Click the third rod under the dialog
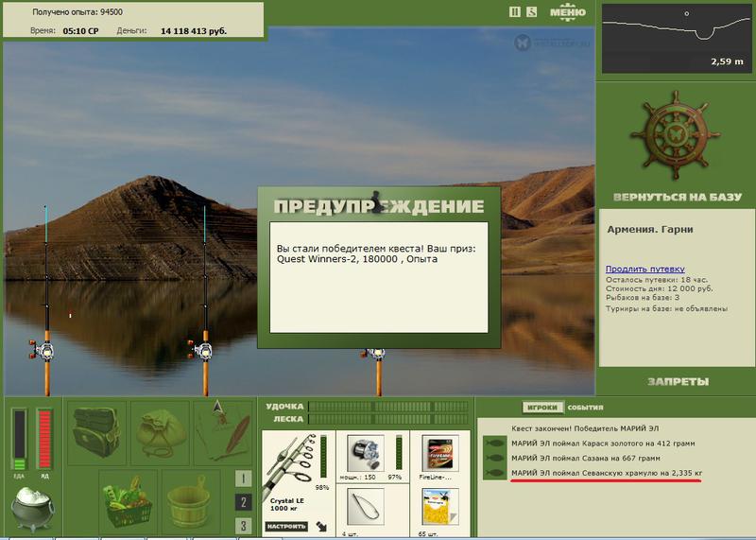The width and height of the screenshot is (756, 540). 379,371
